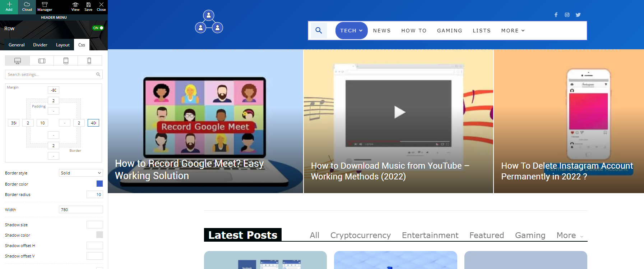The width and height of the screenshot is (644, 269).
Task: Open the Instagram social link
Action: [x=567, y=15]
